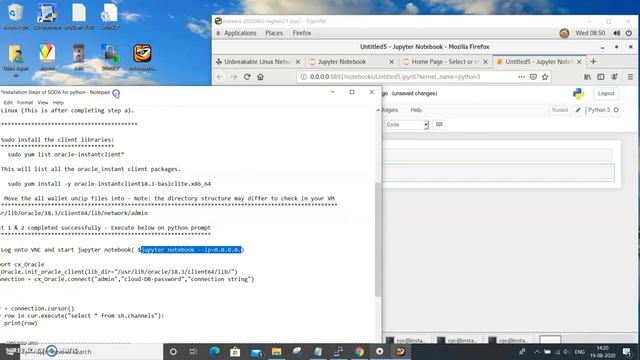
Task: Click the ENG language indicator
Action: pyautogui.click(x=580, y=351)
